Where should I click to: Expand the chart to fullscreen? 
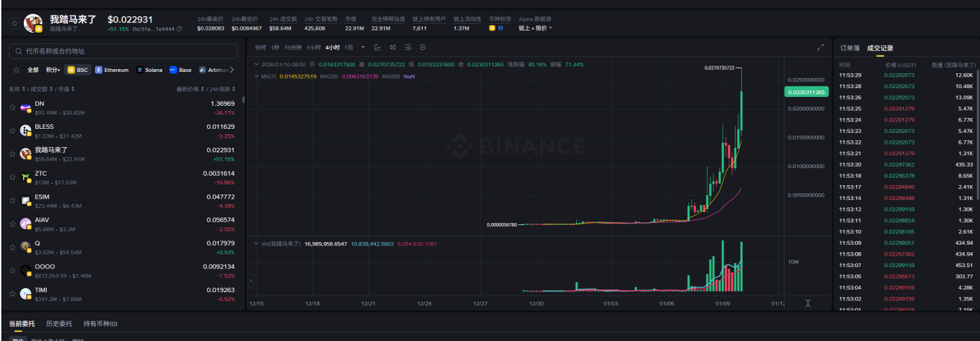point(821,47)
